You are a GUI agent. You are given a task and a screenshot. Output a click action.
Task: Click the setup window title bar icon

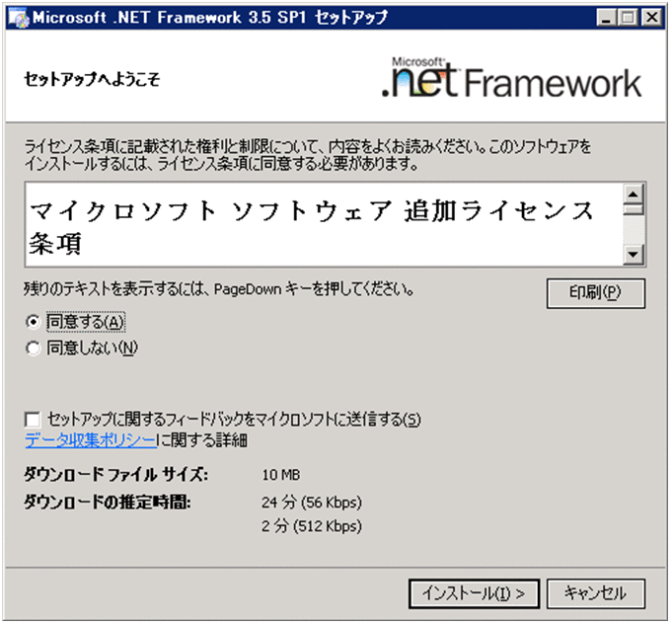[x=19, y=18]
